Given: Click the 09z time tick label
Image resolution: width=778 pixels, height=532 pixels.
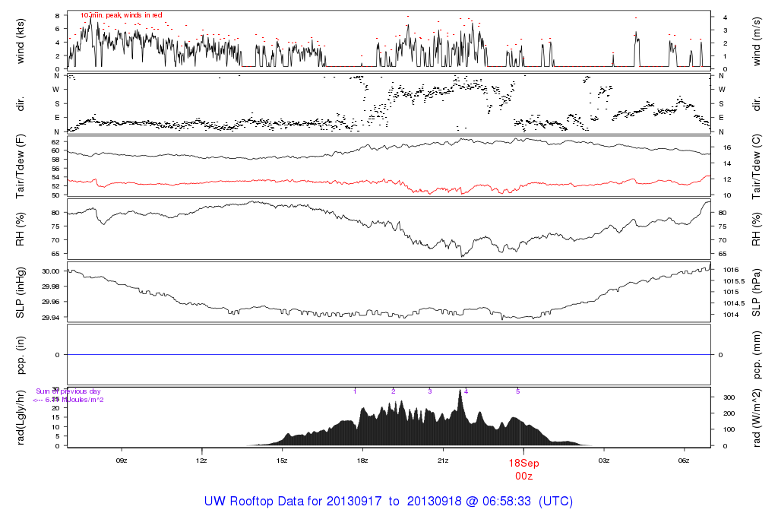Looking at the screenshot, I should tap(121, 461).
